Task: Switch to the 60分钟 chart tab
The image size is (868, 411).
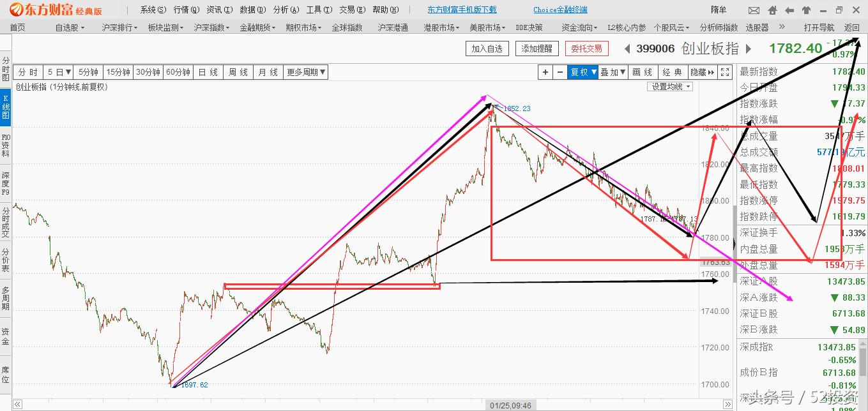Action: click(x=179, y=72)
